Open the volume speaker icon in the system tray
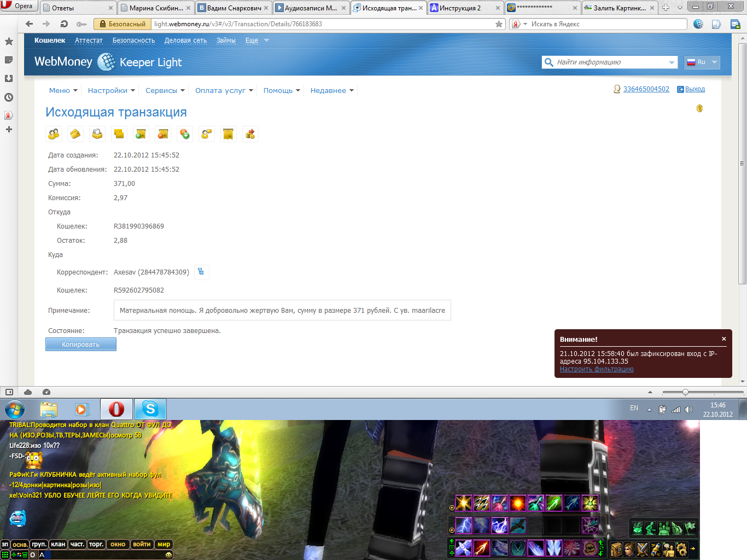This screenshot has width=747, height=560. tap(688, 410)
